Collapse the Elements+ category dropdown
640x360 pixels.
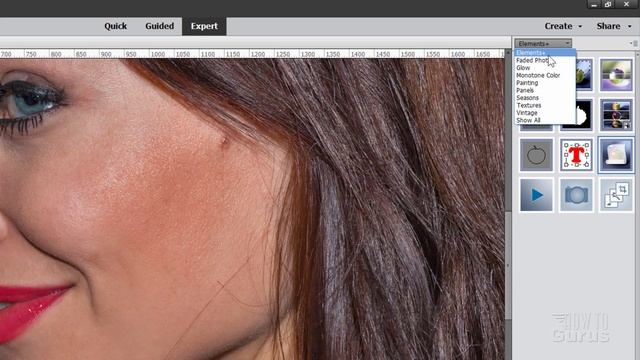543,43
